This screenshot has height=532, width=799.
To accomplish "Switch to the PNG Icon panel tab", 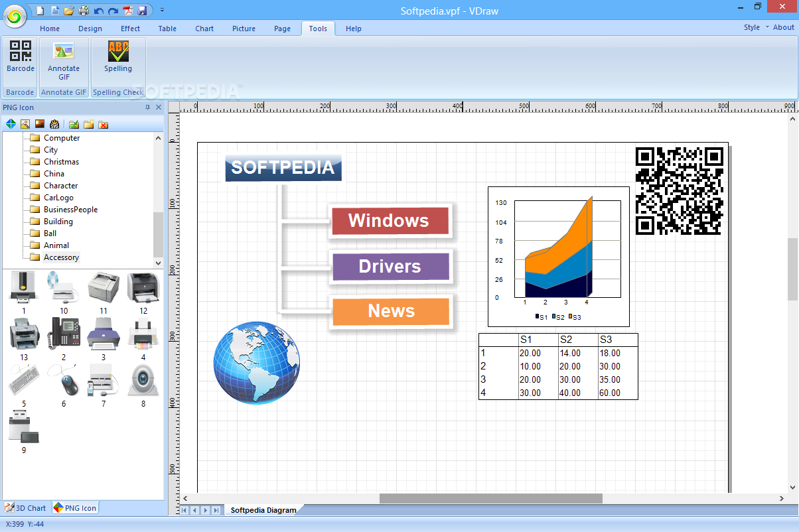I will [75, 508].
